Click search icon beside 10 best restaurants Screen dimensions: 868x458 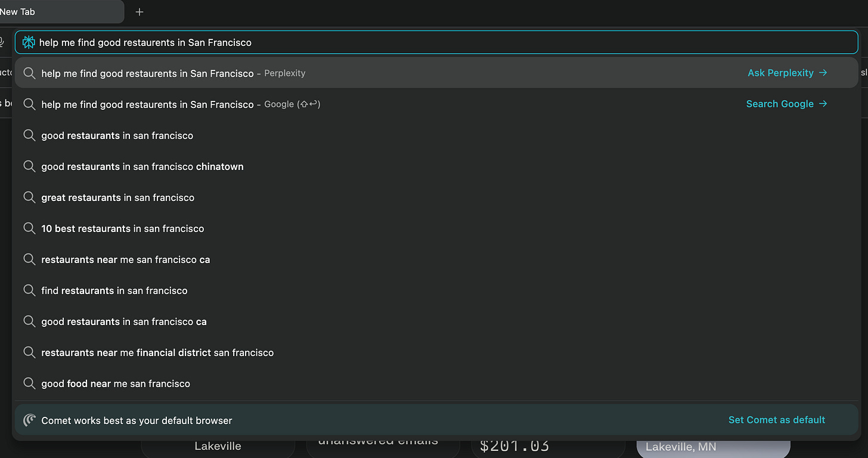coord(29,228)
